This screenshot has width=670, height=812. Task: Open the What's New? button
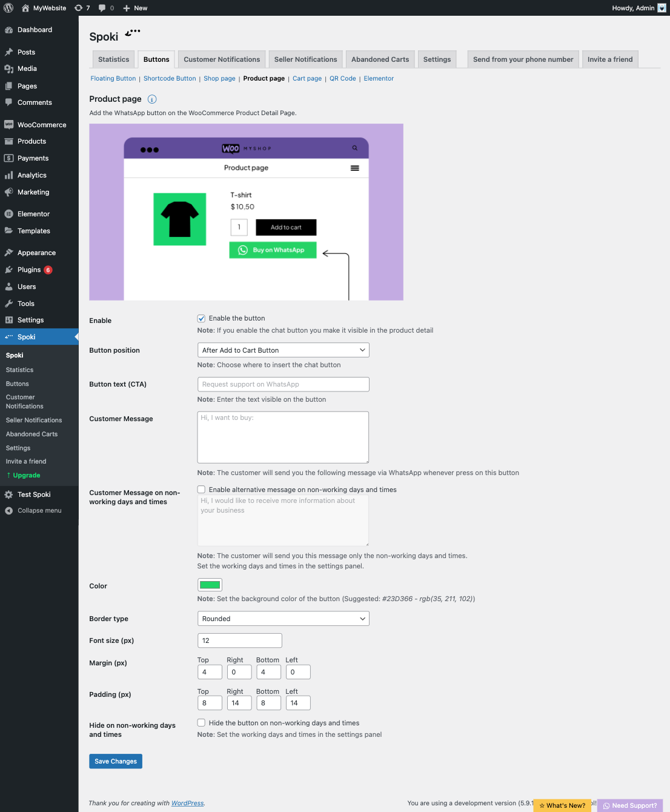coord(562,805)
